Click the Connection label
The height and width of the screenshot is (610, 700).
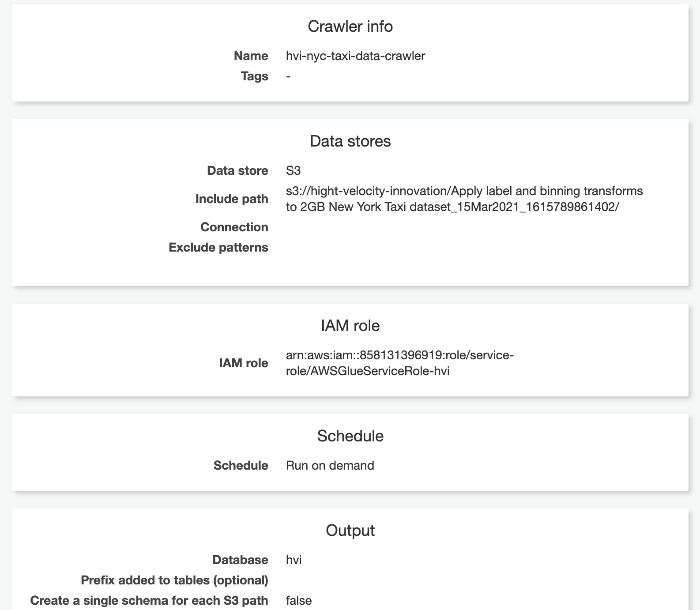[234, 227]
